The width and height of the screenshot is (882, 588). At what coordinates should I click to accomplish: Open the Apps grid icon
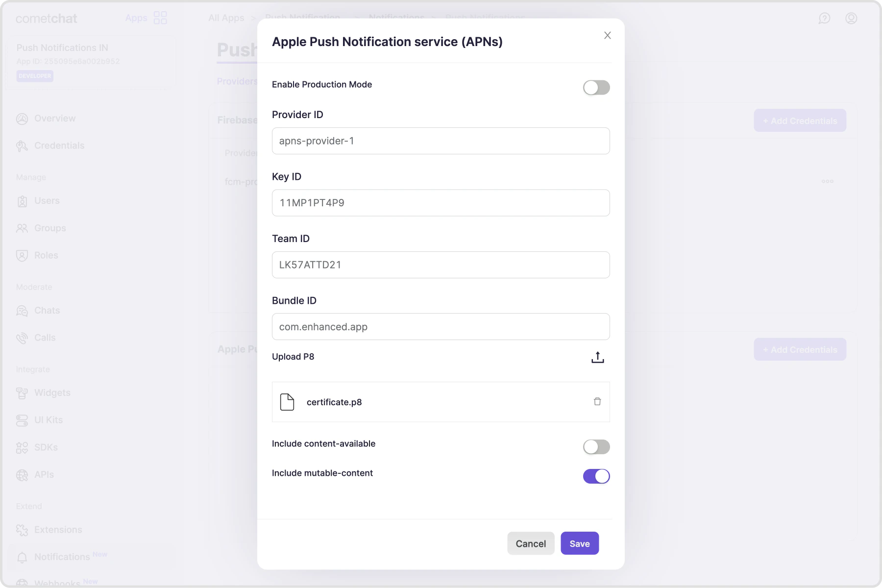(x=160, y=18)
